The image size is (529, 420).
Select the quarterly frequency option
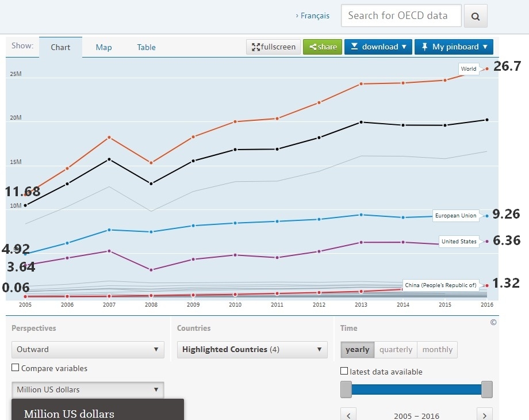[x=396, y=349]
